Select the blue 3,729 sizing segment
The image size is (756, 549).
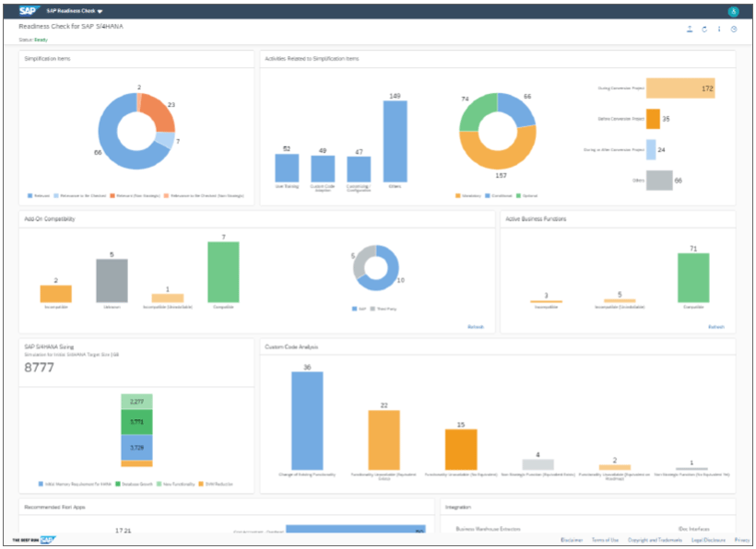(137, 448)
